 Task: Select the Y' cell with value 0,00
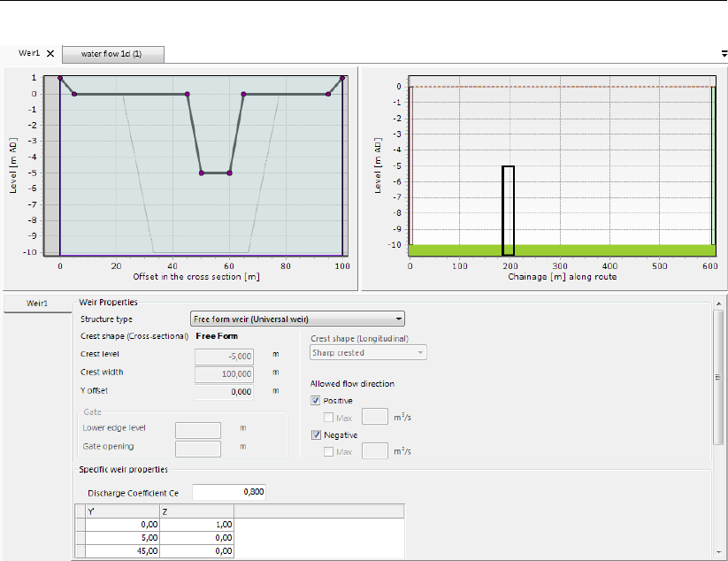pyautogui.click(x=123, y=525)
